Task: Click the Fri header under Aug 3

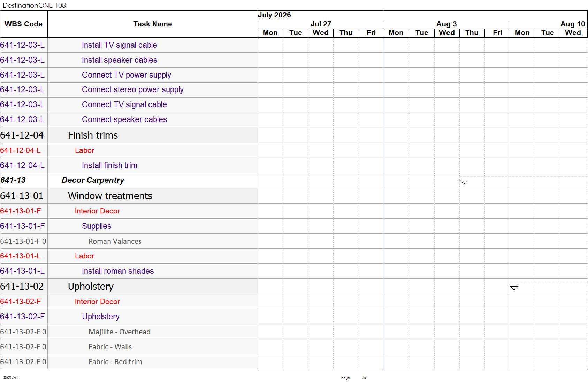Action: (497, 33)
